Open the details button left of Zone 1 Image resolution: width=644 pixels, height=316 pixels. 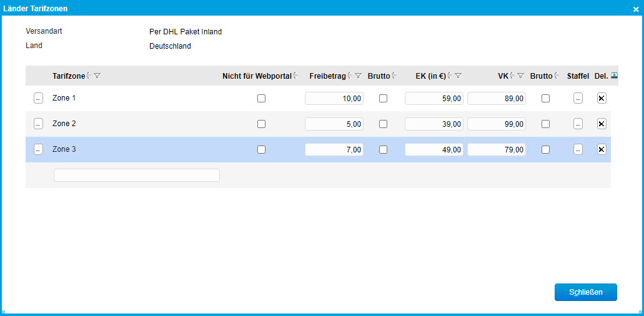[38, 98]
